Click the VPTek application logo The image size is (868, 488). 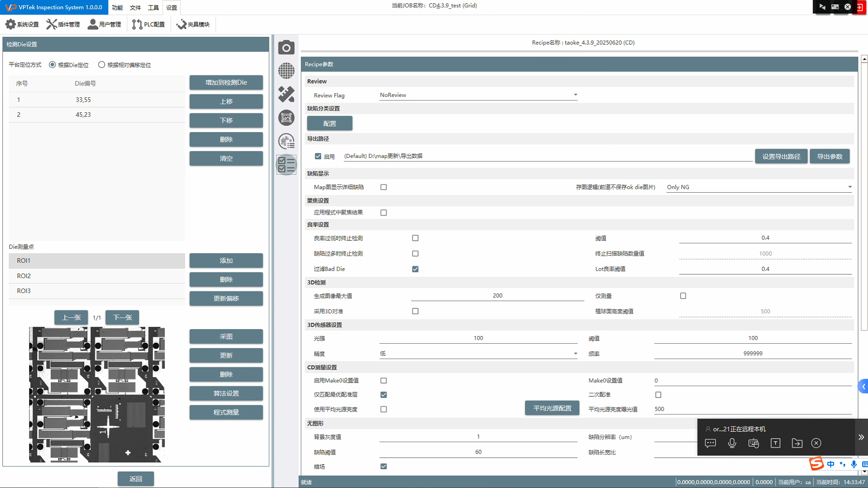pos(10,7)
